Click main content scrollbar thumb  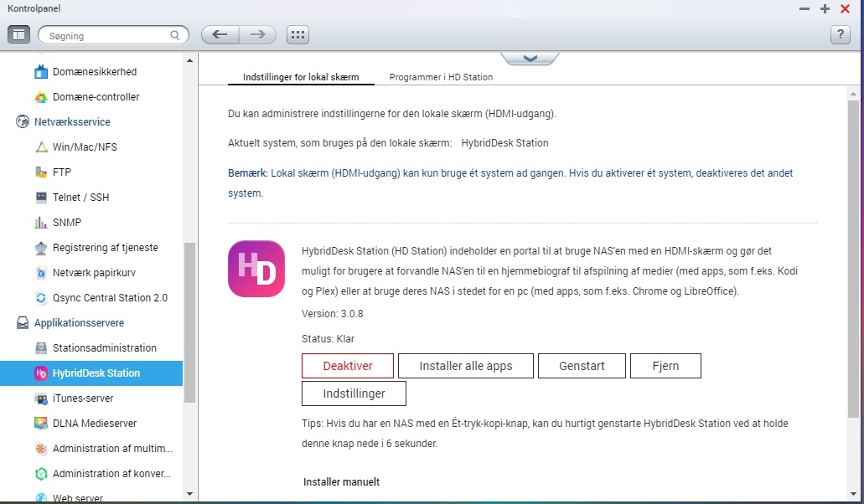(853, 259)
